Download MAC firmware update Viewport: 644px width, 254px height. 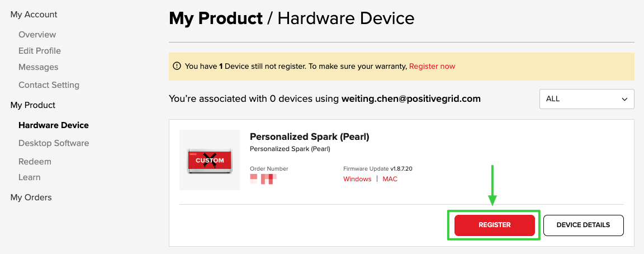[390, 179]
